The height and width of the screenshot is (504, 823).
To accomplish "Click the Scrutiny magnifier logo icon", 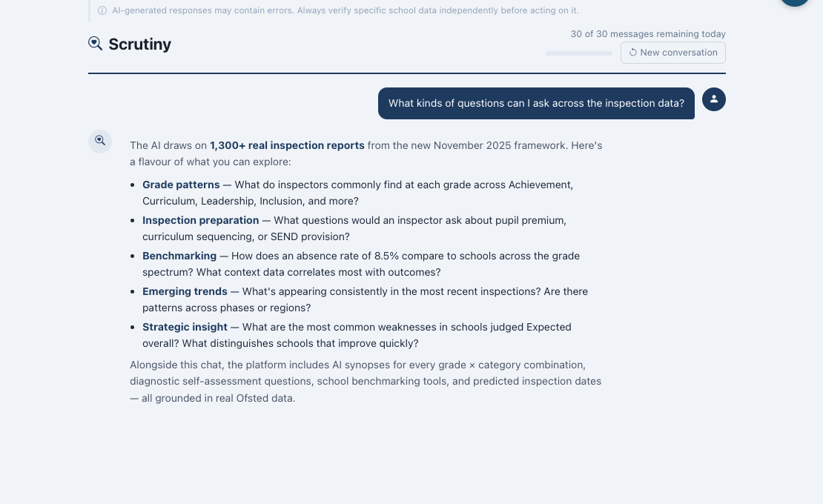I will click(x=95, y=44).
